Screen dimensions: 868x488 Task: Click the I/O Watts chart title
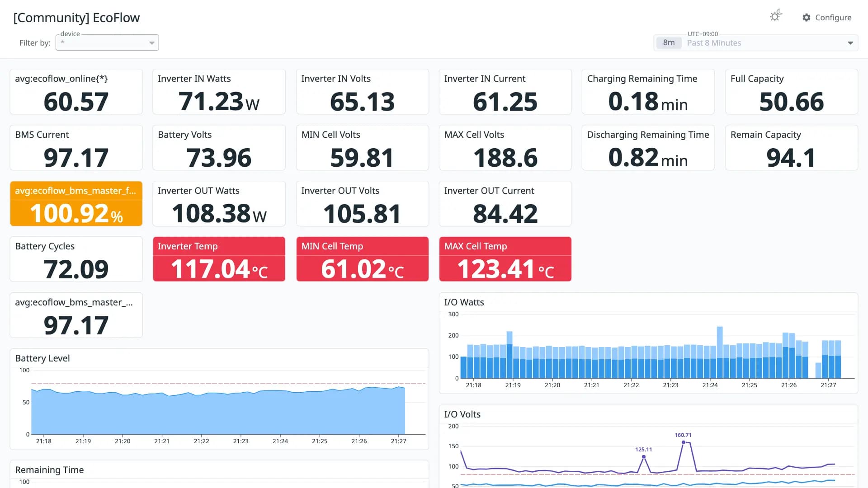[x=464, y=302]
